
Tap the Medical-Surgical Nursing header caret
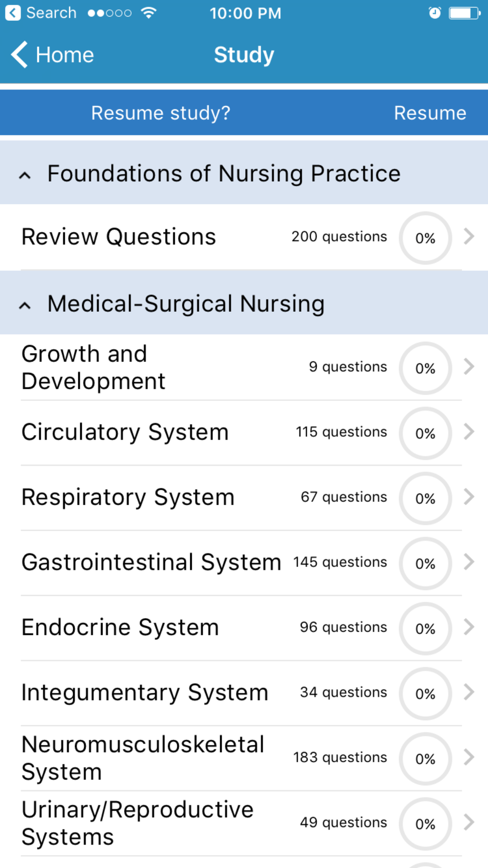(25, 305)
